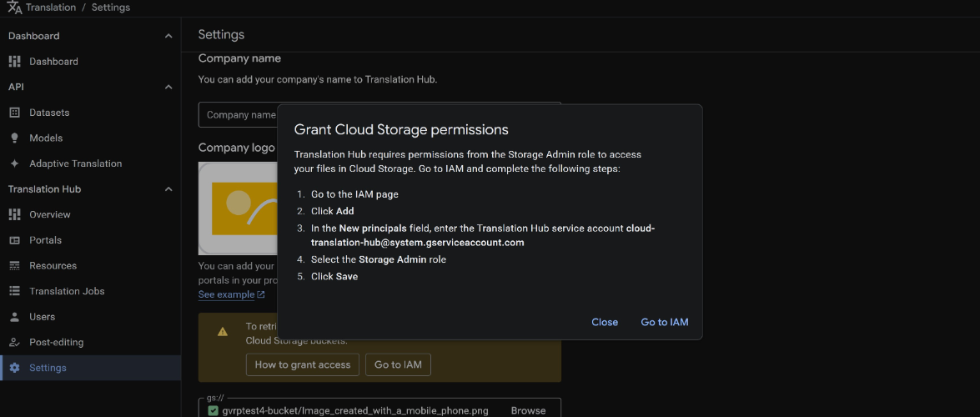Click the Translation Jobs list icon

tap(14, 291)
